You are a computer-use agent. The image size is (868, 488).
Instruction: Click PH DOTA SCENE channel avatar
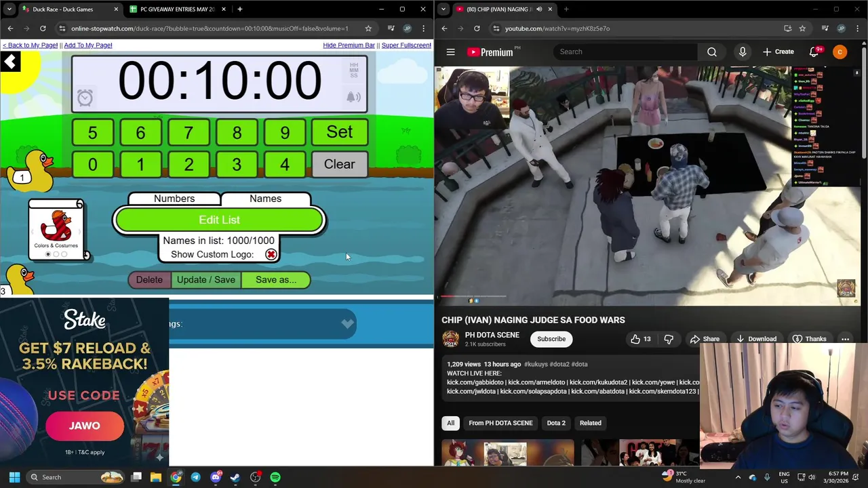(450, 339)
